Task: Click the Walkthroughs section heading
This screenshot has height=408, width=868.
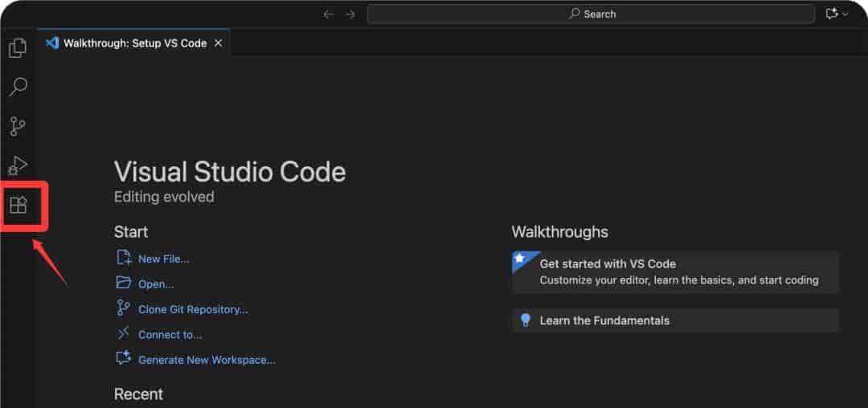Action: coord(559,232)
